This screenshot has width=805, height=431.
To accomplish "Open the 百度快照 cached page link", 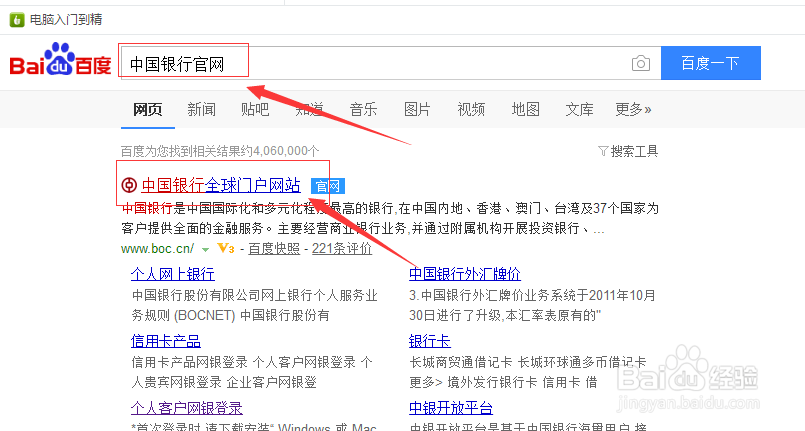I will point(274,249).
